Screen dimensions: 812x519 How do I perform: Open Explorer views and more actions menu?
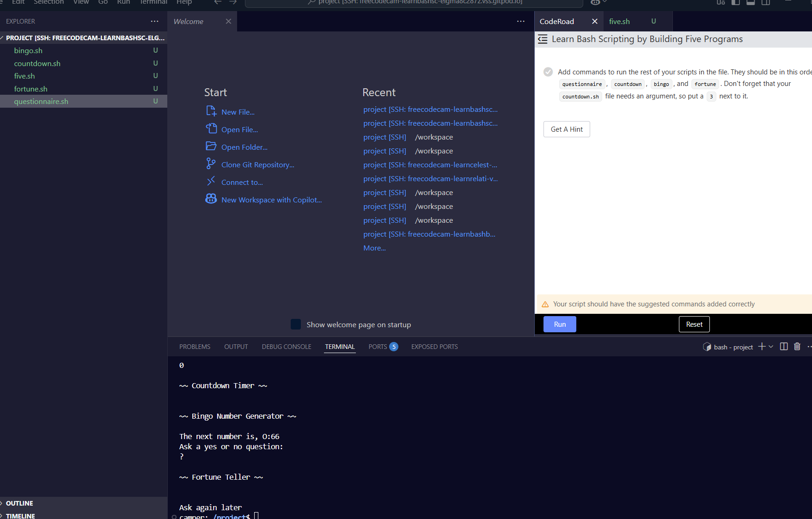[154, 21]
